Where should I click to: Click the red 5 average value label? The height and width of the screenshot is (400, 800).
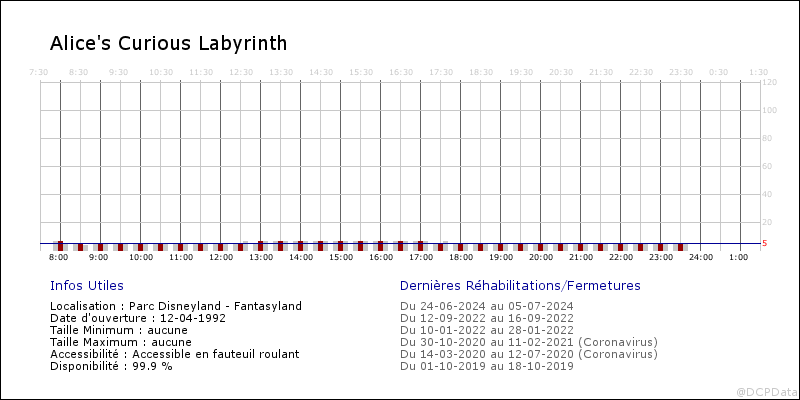point(764,243)
